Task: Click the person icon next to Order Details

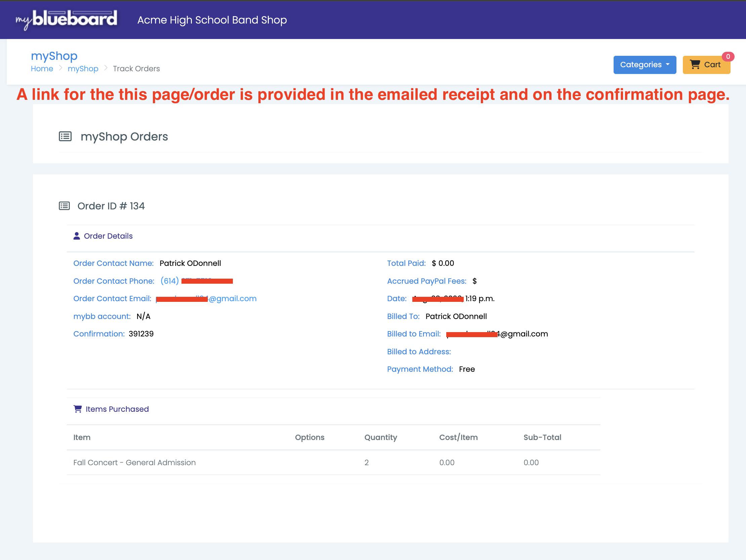Action: (77, 236)
